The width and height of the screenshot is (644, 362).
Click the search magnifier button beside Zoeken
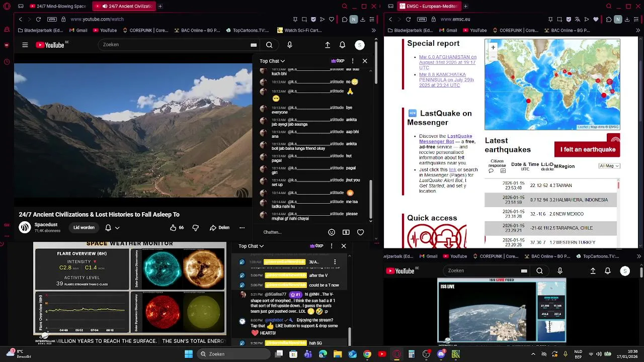(269, 45)
